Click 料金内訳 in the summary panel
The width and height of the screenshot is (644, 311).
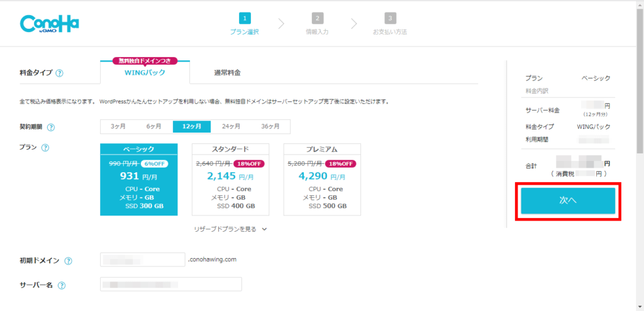(537, 90)
